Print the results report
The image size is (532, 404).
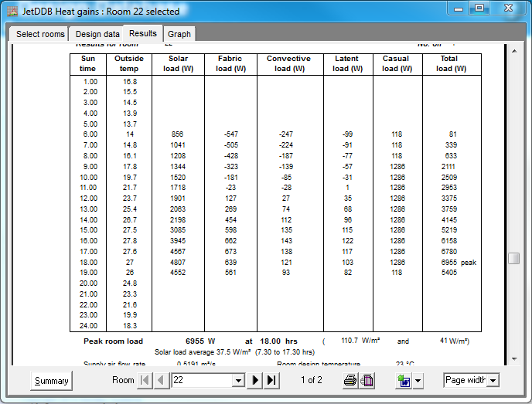[x=350, y=380]
